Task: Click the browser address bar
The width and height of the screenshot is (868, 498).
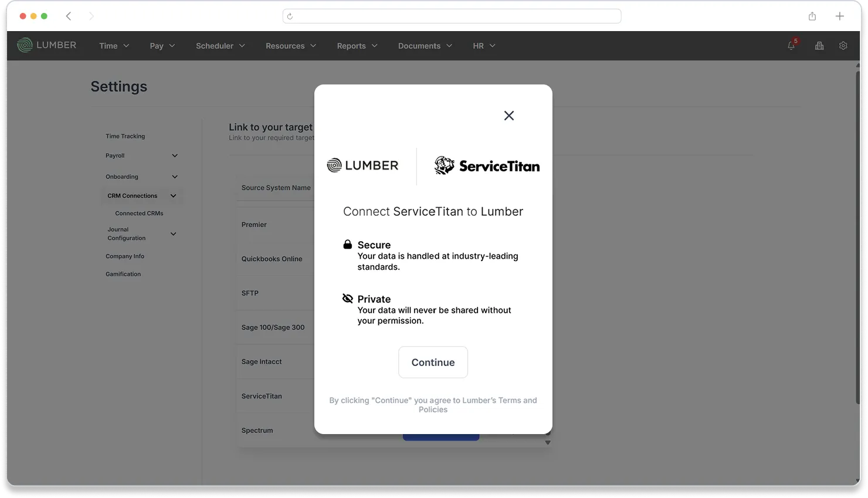Action: click(x=452, y=16)
